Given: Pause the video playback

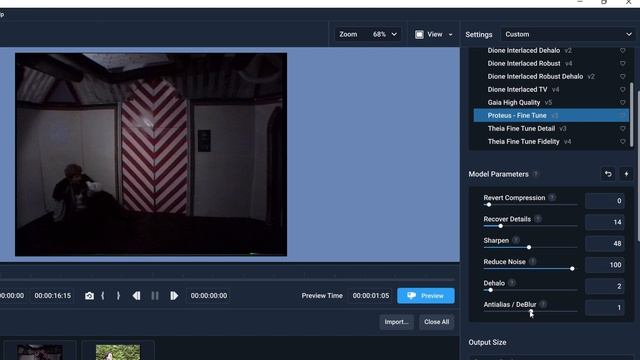Looking at the screenshot, I should tap(155, 296).
